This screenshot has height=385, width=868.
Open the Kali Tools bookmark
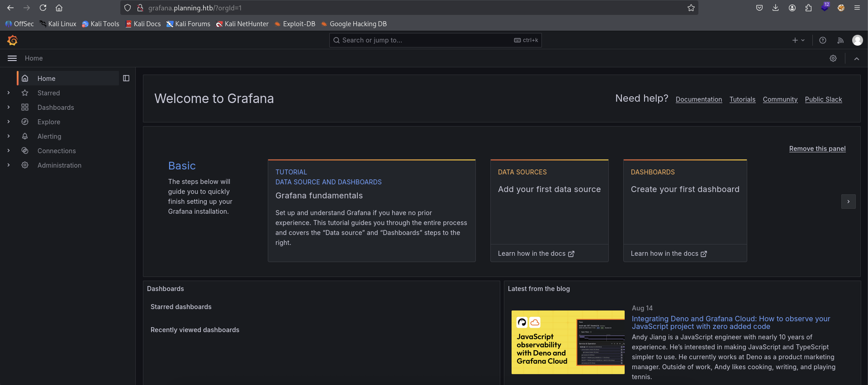pos(100,24)
